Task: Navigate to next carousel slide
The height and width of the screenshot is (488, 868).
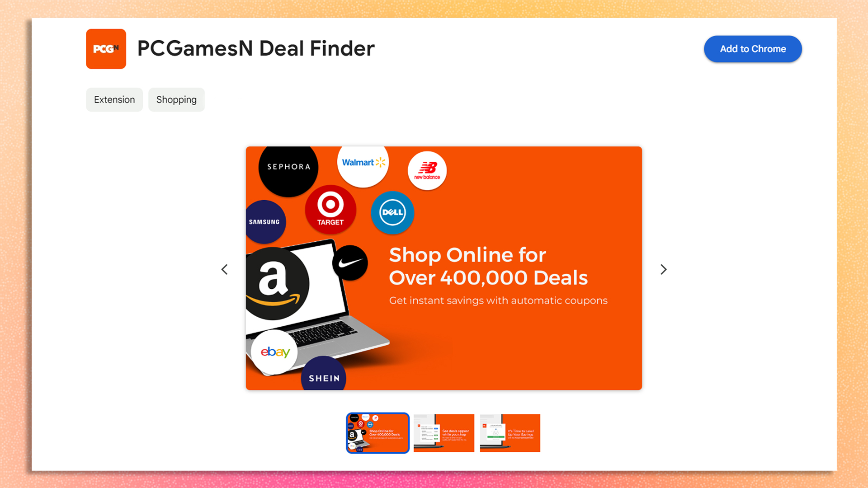Action: click(663, 269)
